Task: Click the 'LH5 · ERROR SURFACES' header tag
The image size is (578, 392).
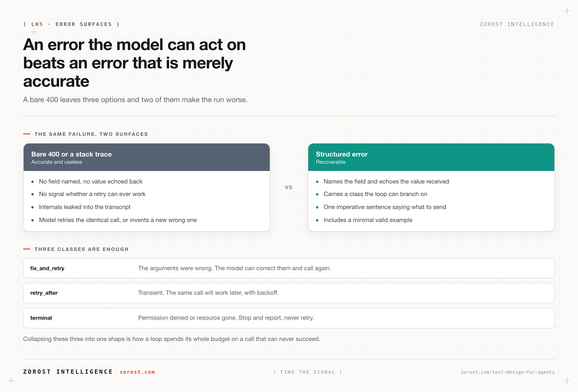Action: point(72,24)
